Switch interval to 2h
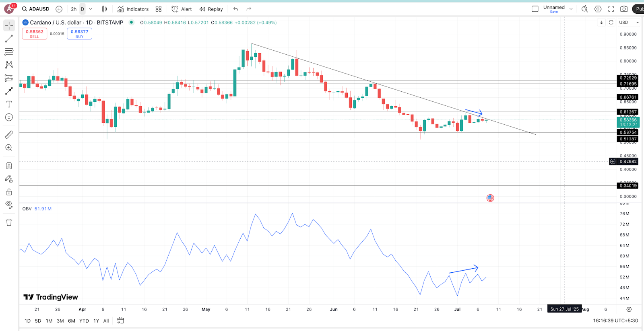This screenshot has width=644, height=331. coord(74,9)
